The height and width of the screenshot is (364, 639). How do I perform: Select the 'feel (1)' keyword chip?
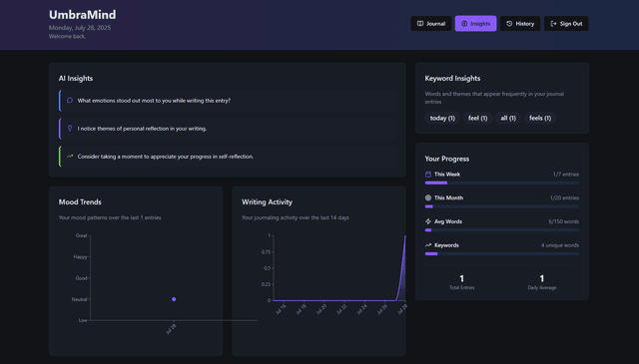[477, 118]
